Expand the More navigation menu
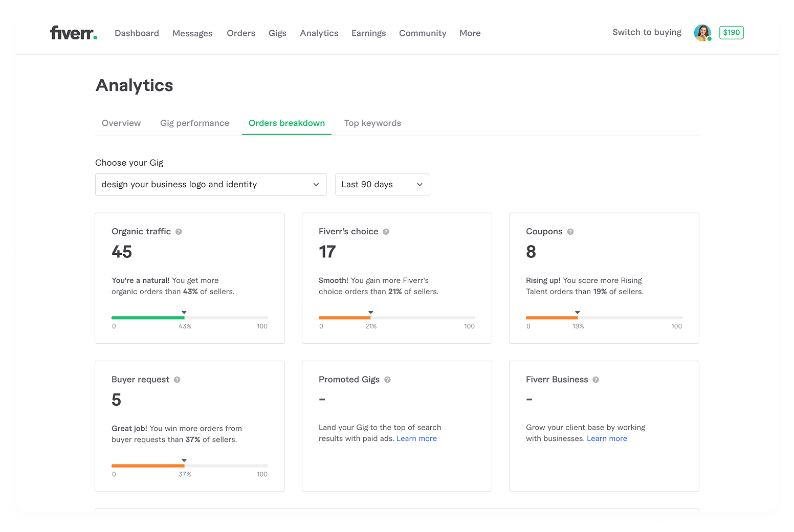Viewport: 794px width, 532px height. (x=470, y=33)
